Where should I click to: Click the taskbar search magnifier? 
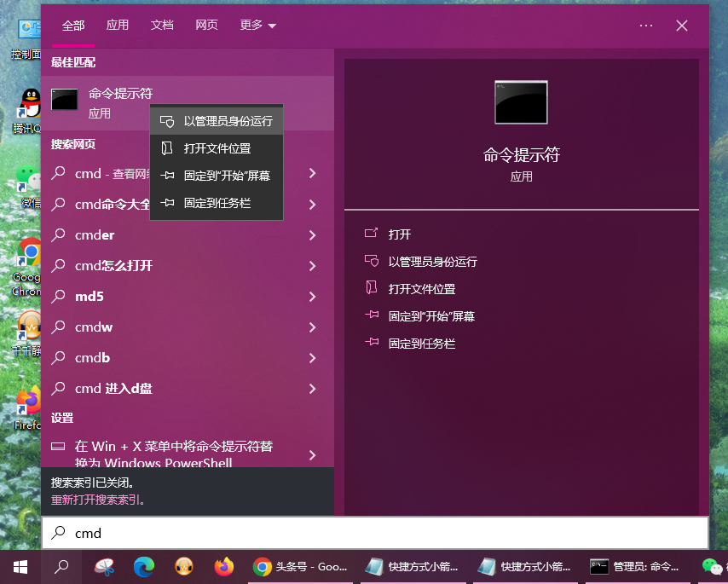point(61,567)
